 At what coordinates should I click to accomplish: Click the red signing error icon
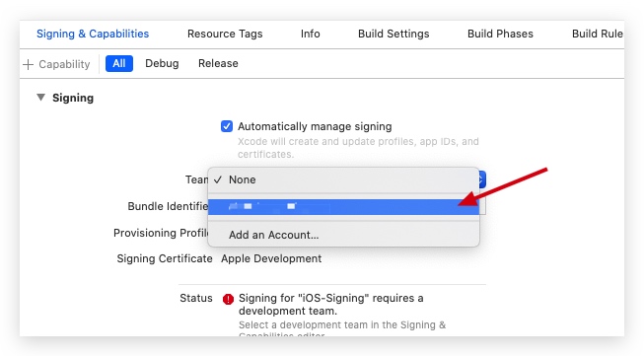point(228,300)
